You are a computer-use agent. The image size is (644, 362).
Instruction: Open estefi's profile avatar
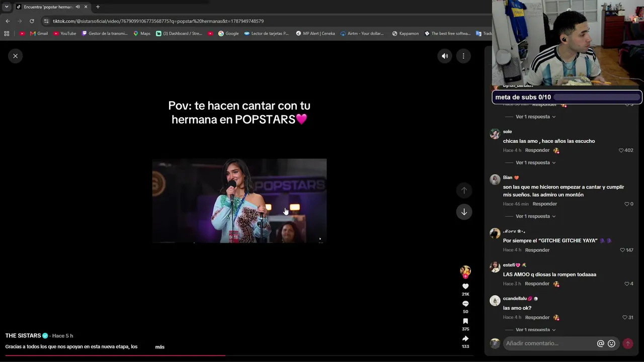[x=495, y=267]
